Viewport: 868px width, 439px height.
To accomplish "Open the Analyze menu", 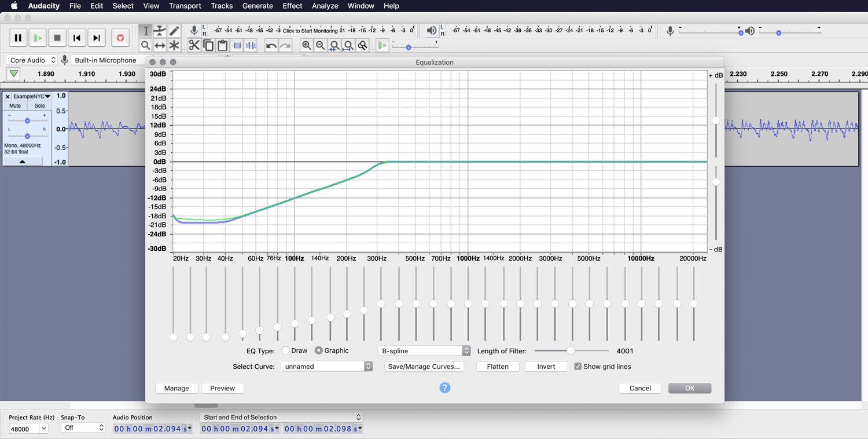I will [x=325, y=6].
